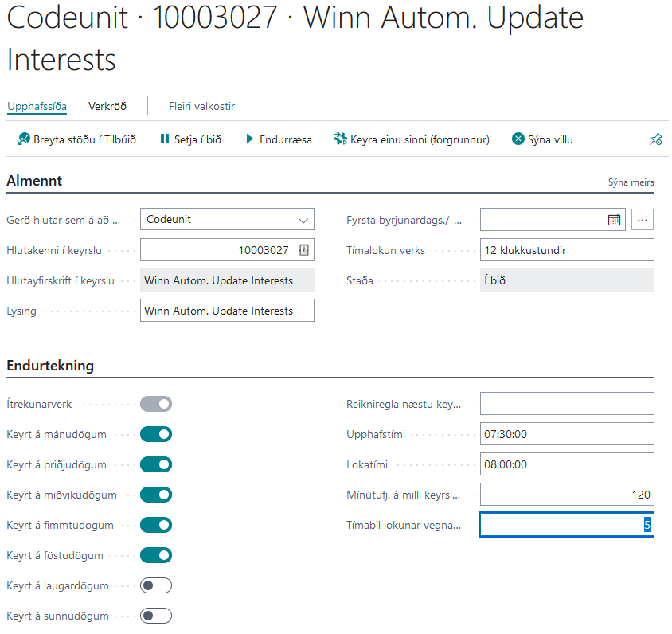Open the Gerð hlutar Codeunit dropdown
The height and width of the screenshot is (634, 672).
227,220
